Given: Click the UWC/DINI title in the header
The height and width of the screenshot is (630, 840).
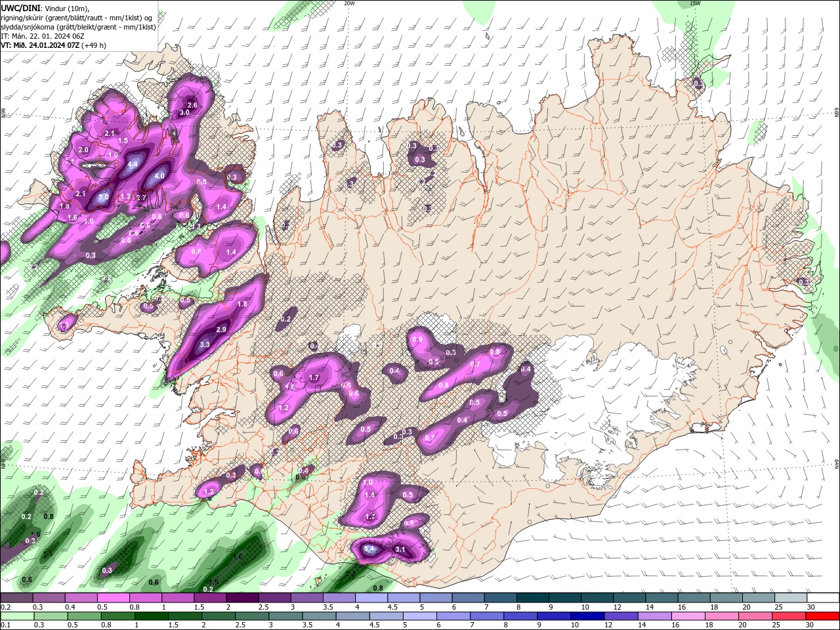Looking at the screenshot, I should [20, 8].
